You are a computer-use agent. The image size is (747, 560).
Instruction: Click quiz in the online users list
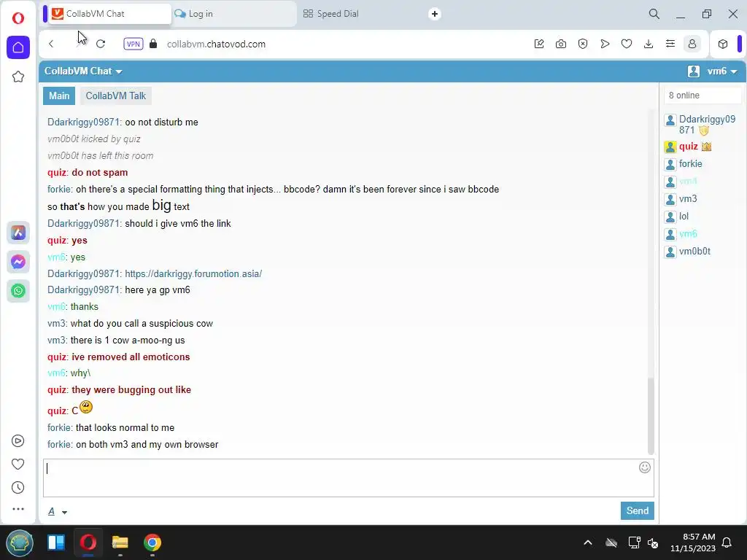point(688,147)
